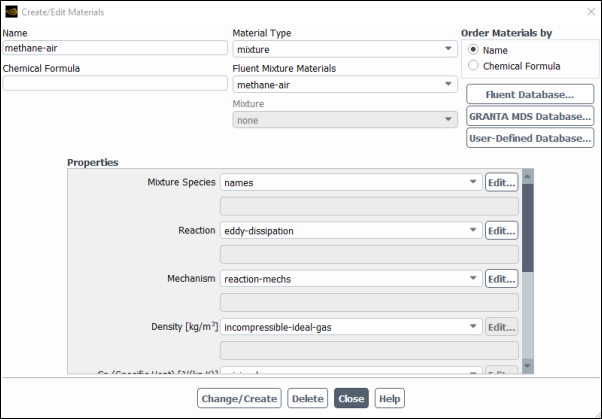Click the Fluent app icon in title bar
Image resolution: width=602 pixels, height=419 pixels.
point(11,11)
